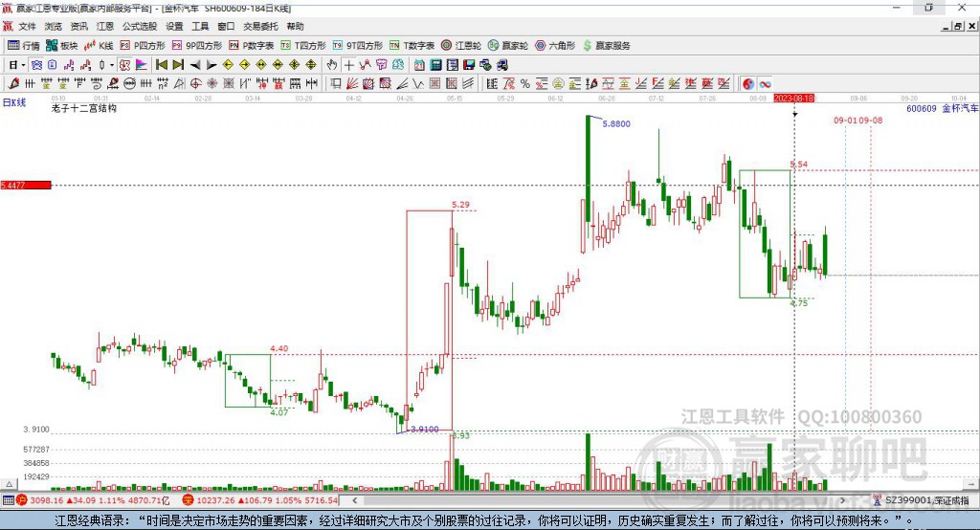Select the red fan lines tool
This screenshot has height=530, width=980.
coord(352,84)
